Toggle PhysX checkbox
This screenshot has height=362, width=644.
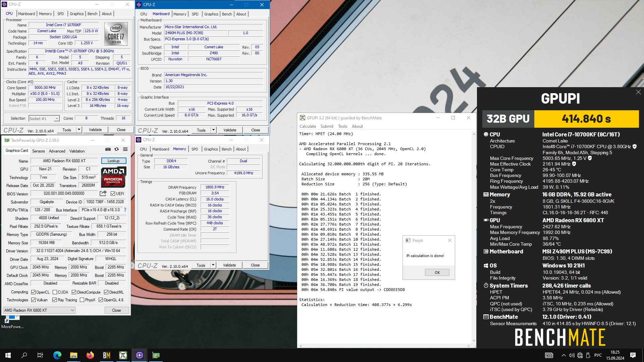click(82, 300)
